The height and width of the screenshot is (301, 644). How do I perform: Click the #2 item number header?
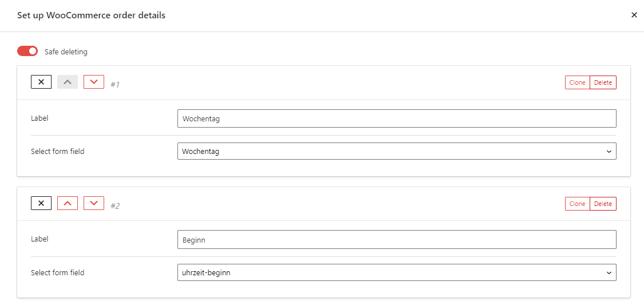115,205
